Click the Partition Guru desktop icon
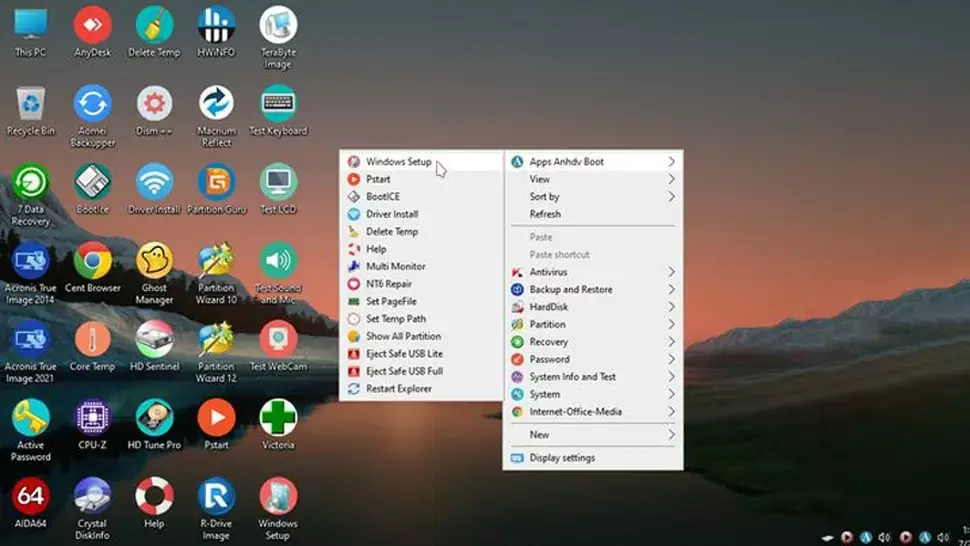970x546 pixels. [x=216, y=184]
